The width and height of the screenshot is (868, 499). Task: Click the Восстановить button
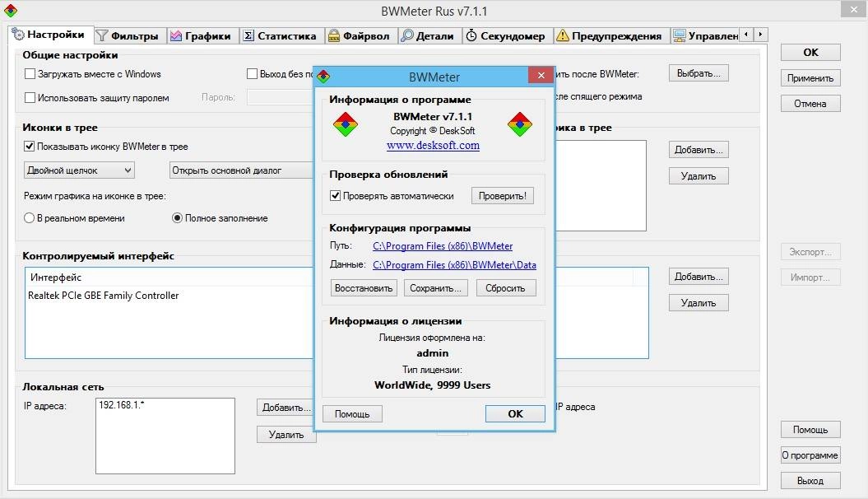point(364,288)
